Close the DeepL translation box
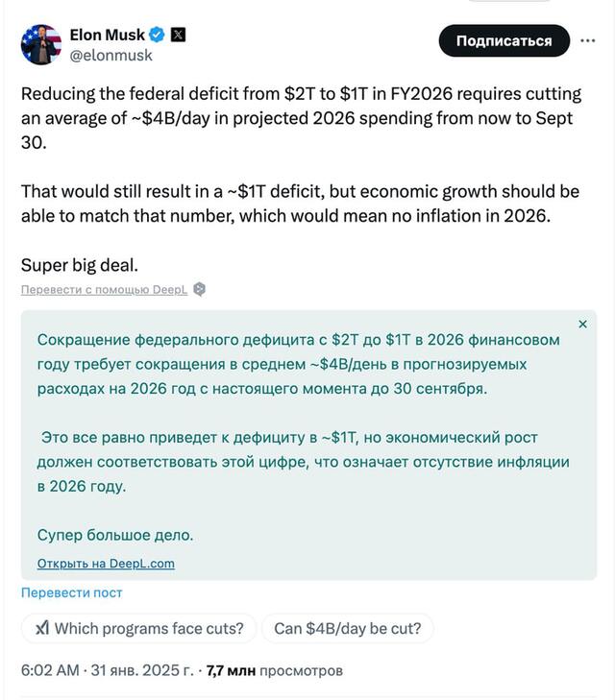 click(x=582, y=325)
